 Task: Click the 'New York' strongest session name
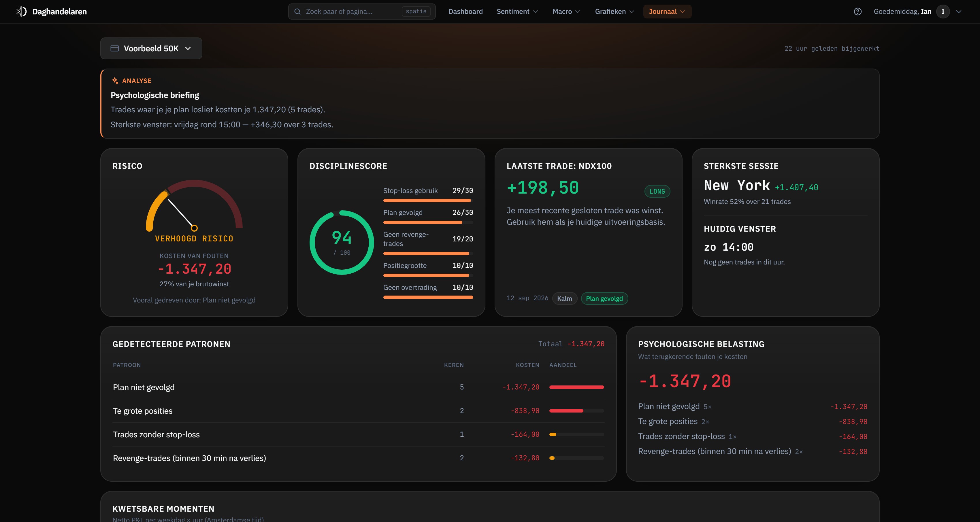pyautogui.click(x=736, y=186)
